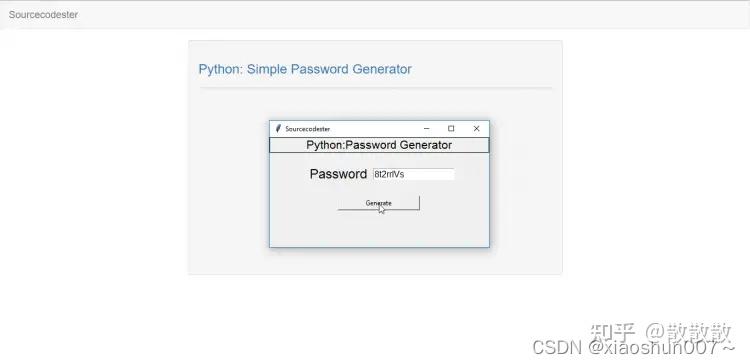Screen dimensions: 750x364
Task: Click gray card area below the app window
Action: coord(375,262)
